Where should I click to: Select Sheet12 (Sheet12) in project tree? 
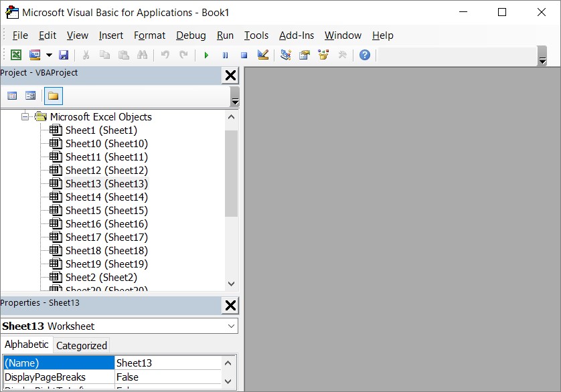[106, 171]
